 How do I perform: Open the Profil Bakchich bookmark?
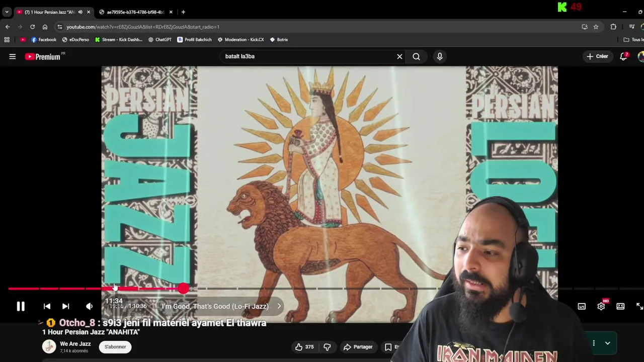pyautogui.click(x=194, y=40)
